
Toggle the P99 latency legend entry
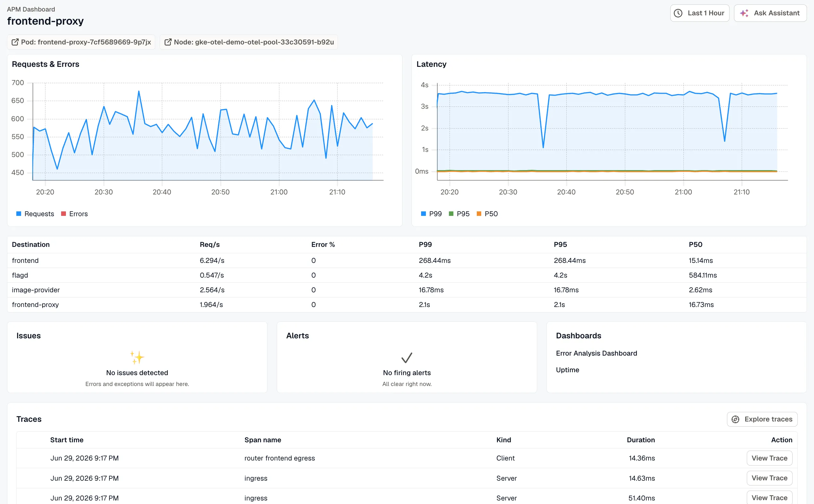431,214
